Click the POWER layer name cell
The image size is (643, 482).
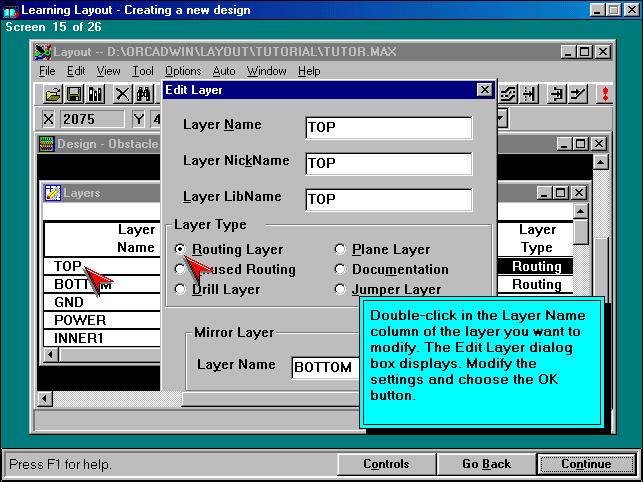pyautogui.click(x=101, y=320)
